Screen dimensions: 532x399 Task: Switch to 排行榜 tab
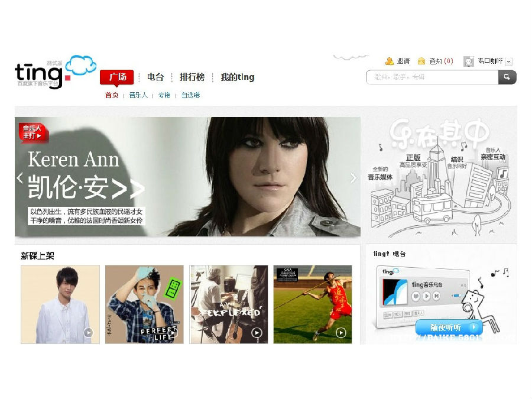192,77
